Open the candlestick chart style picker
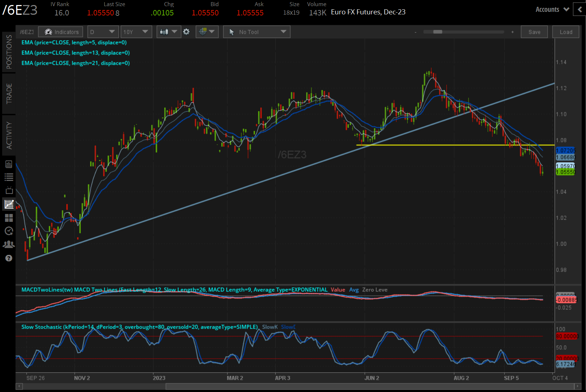Image resolution: width=586 pixels, height=392 pixels. 169,32
